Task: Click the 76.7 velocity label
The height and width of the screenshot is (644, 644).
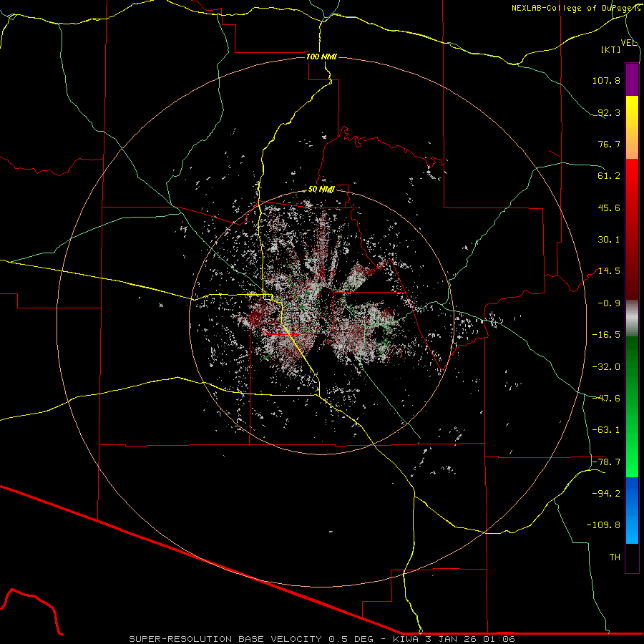Action: click(609, 144)
